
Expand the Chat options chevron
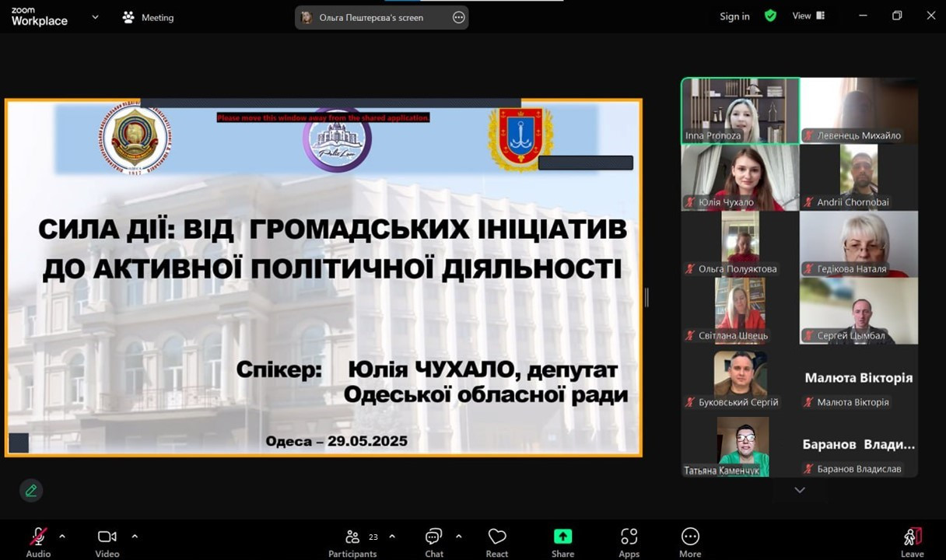point(458,536)
